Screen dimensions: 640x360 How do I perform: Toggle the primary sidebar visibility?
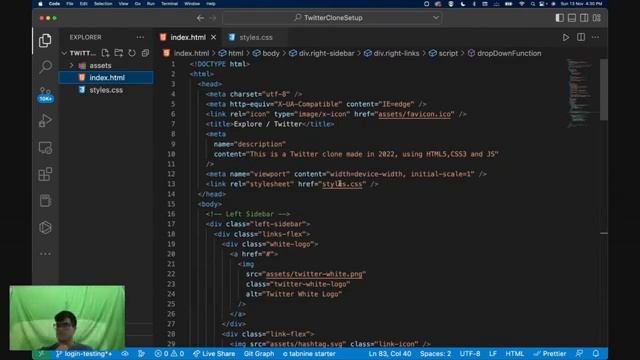point(560,18)
